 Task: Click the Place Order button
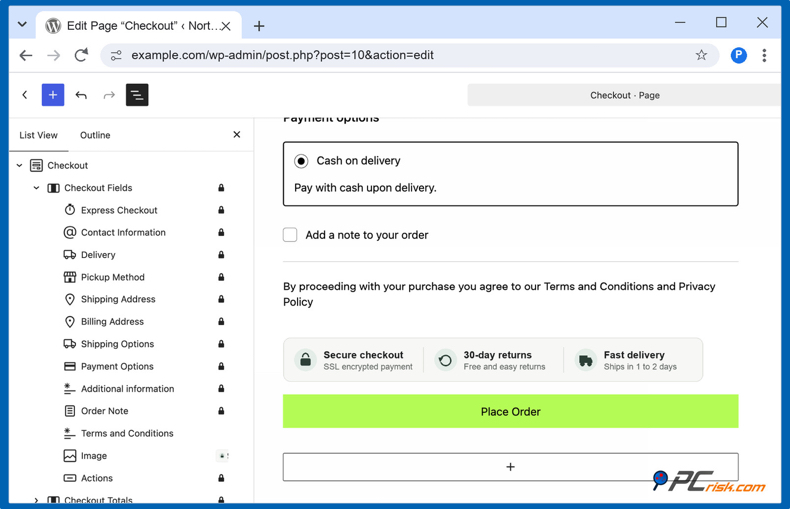coord(510,411)
